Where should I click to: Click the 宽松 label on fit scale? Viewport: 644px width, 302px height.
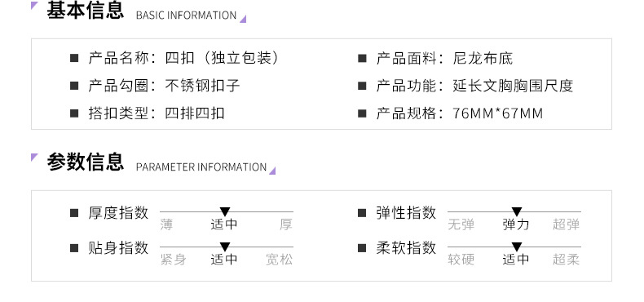click(x=280, y=260)
